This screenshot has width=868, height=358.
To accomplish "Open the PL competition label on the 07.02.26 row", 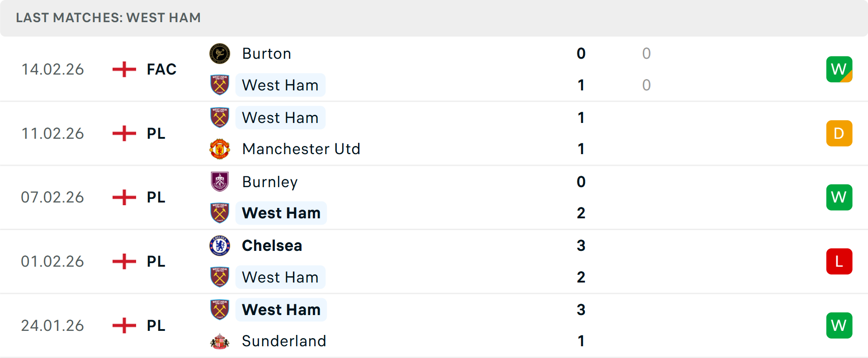I will [x=156, y=197].
